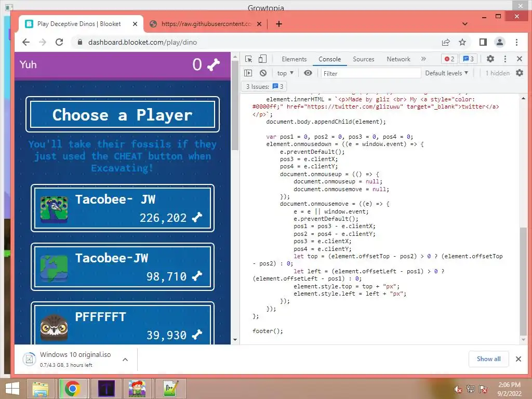Open the Windows Start button

click(x=12, y=389)
